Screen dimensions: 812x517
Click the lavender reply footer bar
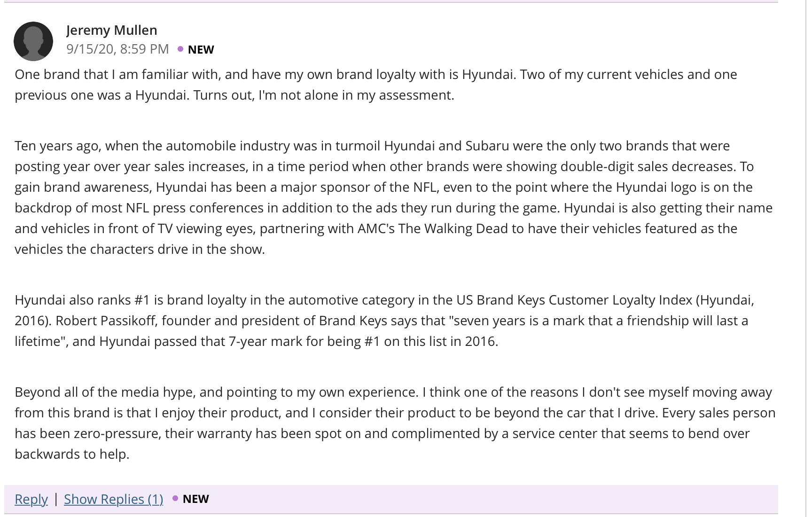391,499
